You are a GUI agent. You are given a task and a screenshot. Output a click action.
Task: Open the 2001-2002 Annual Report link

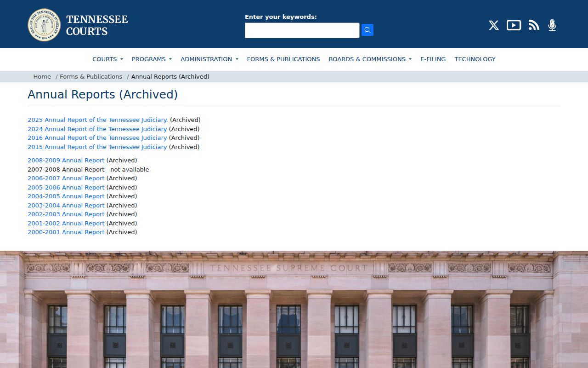66,224
